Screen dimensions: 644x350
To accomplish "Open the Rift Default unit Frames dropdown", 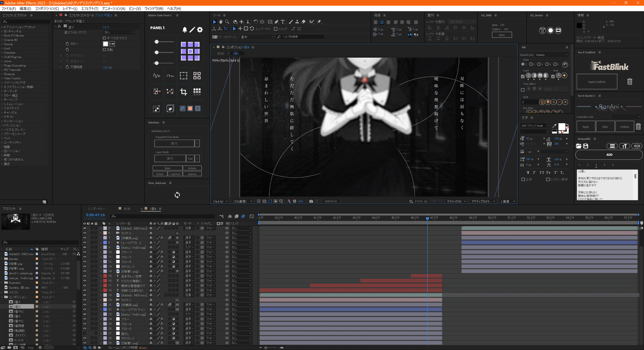I will (x=552, y=55).
